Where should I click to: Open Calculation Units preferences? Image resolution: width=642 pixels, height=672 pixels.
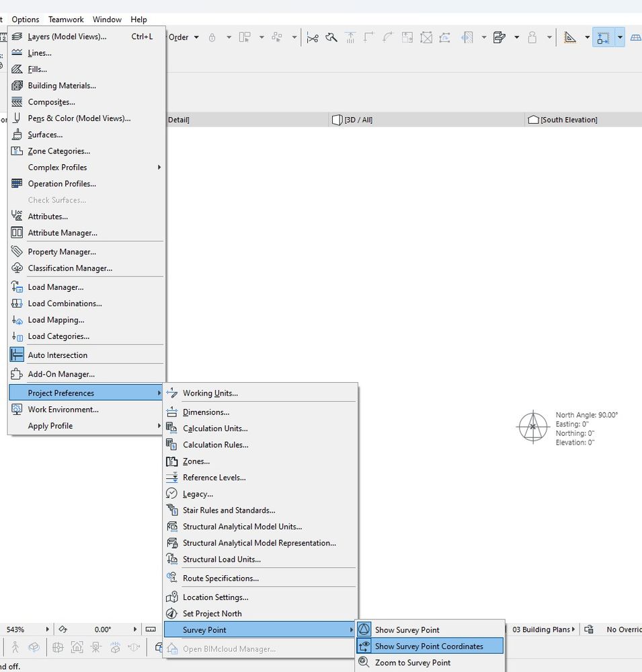(x=260, y=428)
